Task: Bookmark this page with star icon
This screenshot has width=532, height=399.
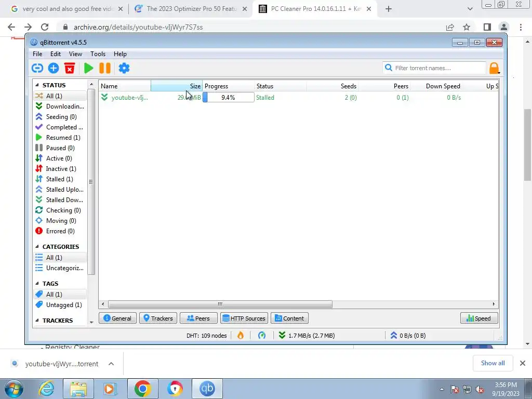Action: click(x=467, y=27)
